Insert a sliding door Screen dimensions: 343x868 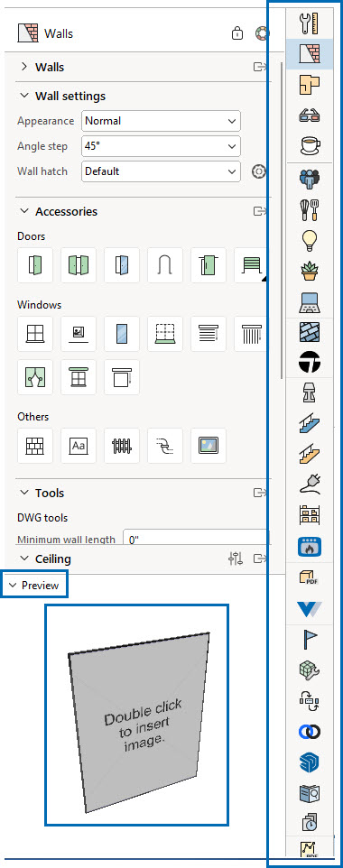click(x=209, y=265)
